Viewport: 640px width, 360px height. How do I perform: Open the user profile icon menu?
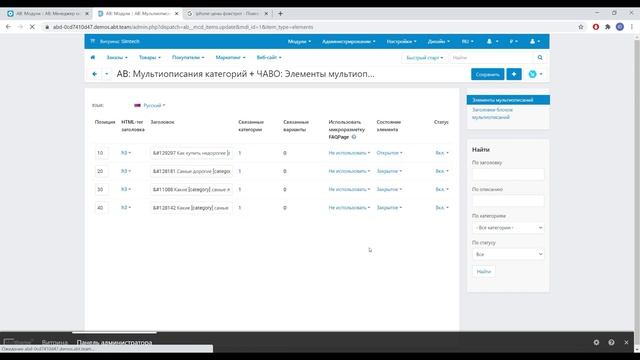534,41
